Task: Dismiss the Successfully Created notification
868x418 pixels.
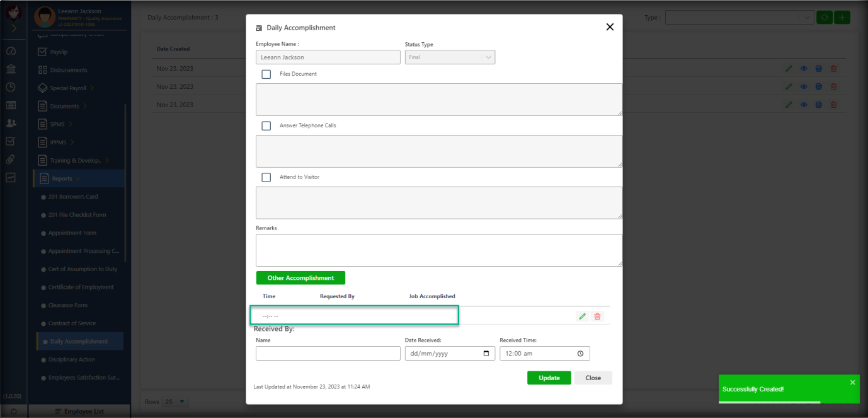Action: 852,382
